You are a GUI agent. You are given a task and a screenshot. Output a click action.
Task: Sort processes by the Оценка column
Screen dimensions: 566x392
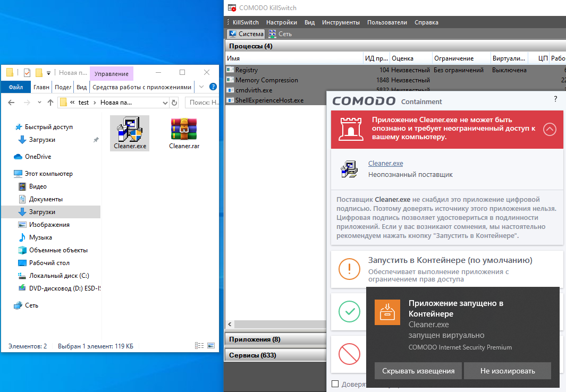coord(411,58)
